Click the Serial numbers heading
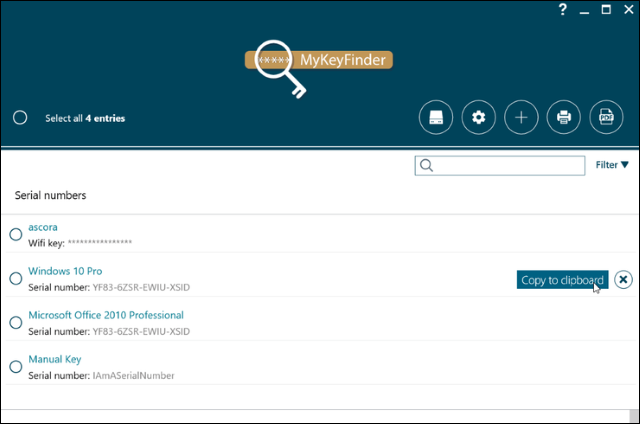 51,195
